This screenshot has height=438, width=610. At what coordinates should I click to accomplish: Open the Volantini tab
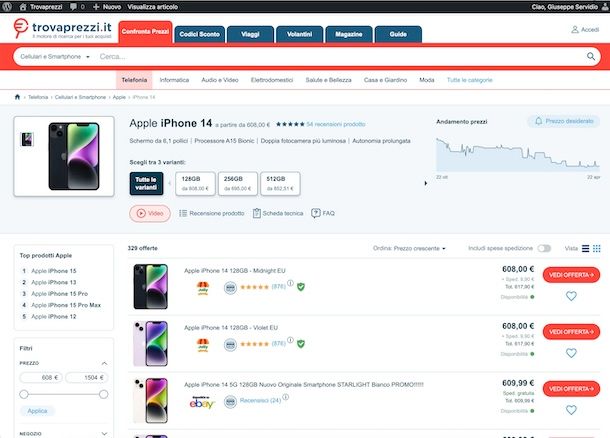tap(300, 34)
